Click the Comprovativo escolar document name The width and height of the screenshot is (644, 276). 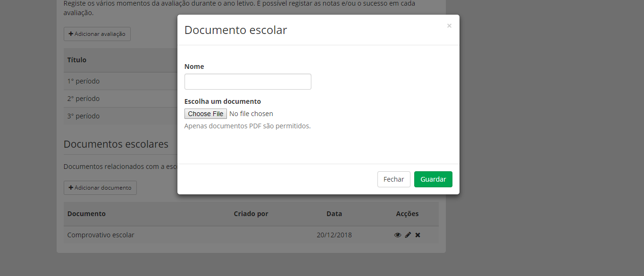click(101, 235)
